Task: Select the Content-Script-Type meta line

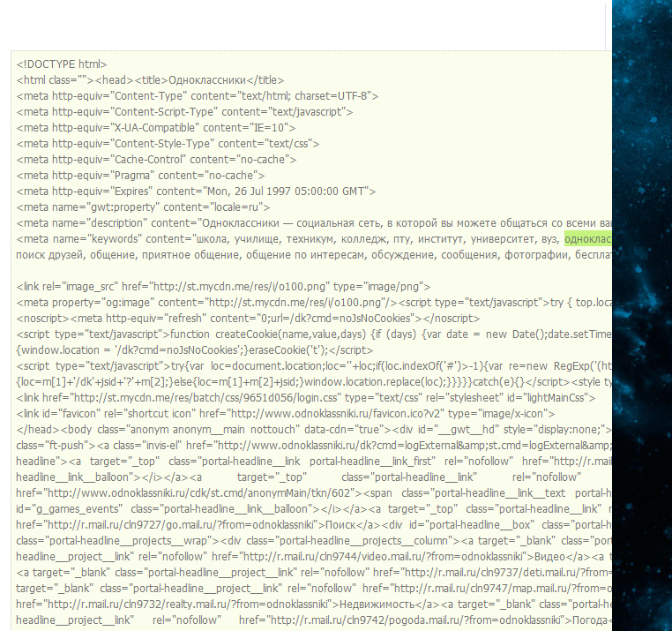Action: point(184,112)
